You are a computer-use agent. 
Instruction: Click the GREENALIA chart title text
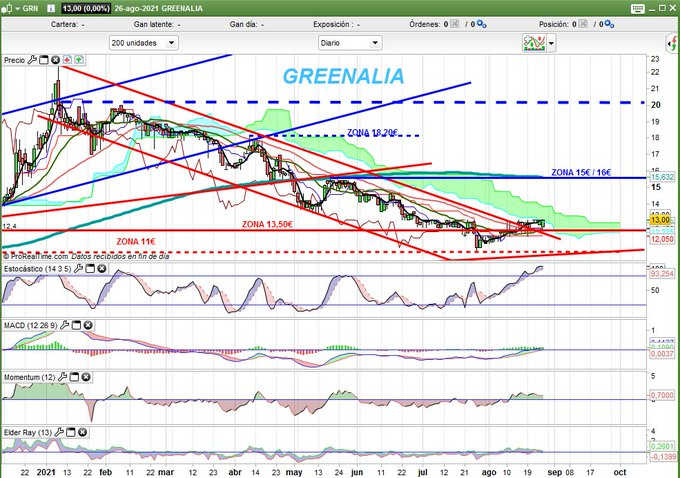(x=343, y=76)
